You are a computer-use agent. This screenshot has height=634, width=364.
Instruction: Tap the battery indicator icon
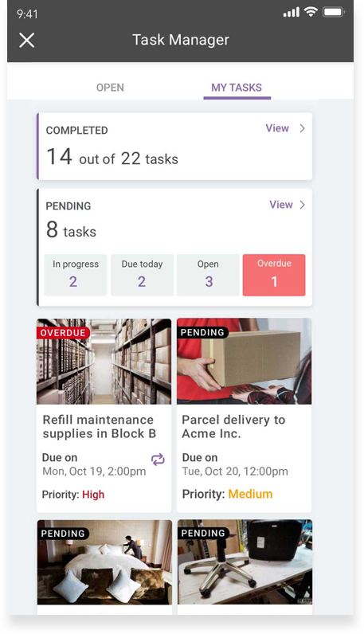(333, 12)
